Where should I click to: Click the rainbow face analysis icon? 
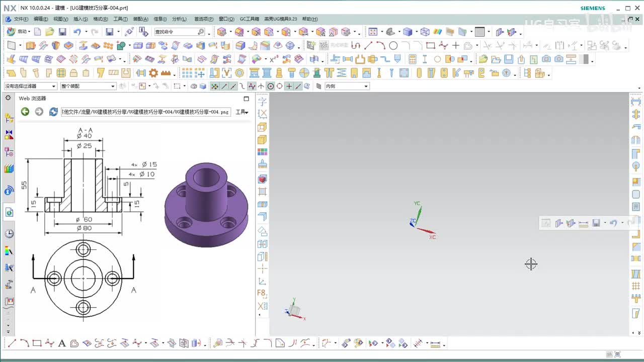click(438, 32)
